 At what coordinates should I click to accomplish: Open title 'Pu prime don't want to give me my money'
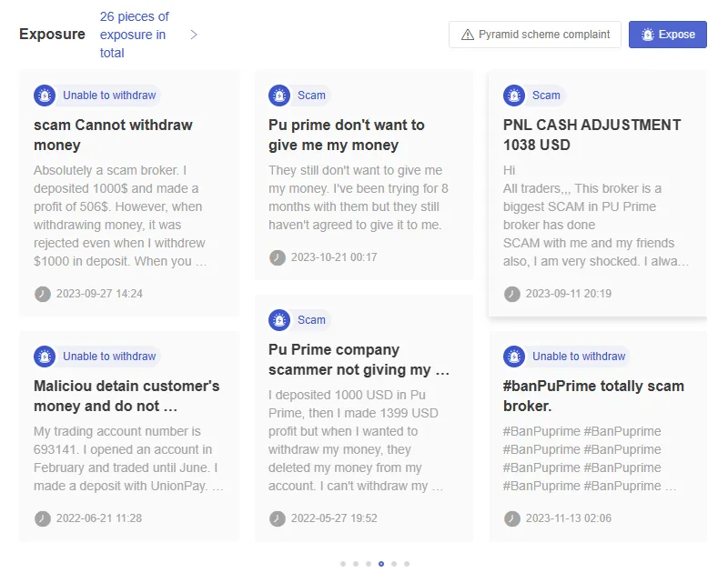click(x=347, y=135)
